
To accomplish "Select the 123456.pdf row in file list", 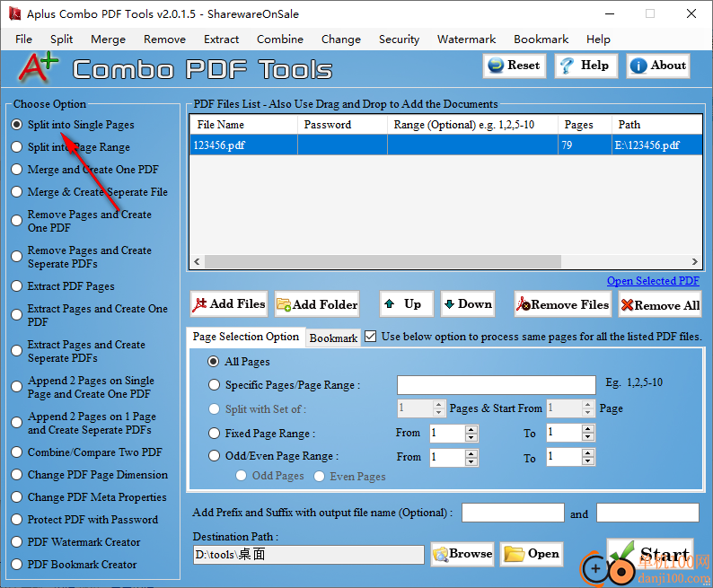I will click(445, 145).
